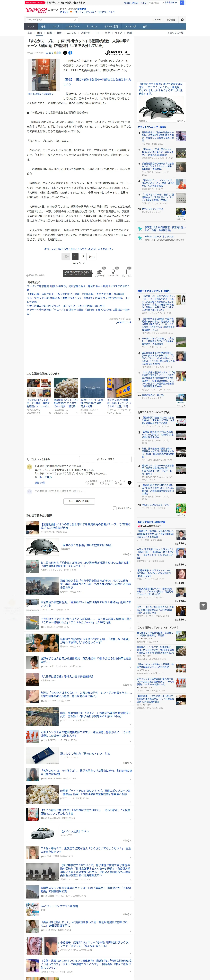Share article on X (Twitter)
The height and width of the screenshot is (980, 210).
pyautogui.click(x=65, y=53)
